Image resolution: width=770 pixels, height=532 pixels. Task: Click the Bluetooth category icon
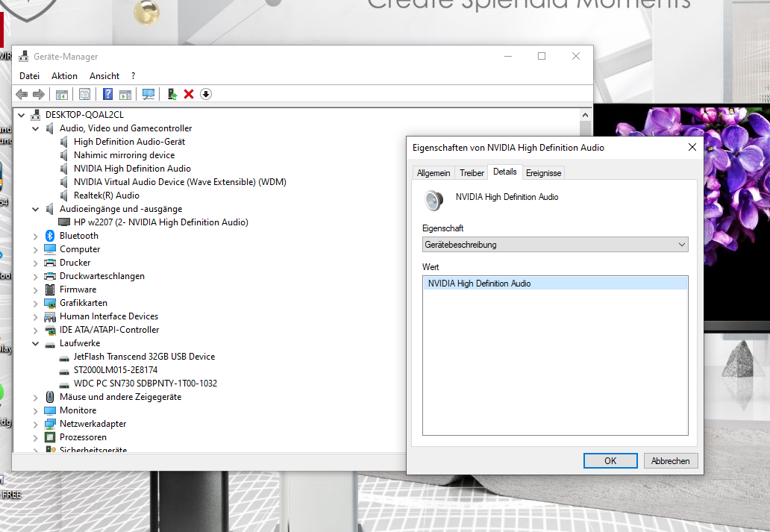49,236
